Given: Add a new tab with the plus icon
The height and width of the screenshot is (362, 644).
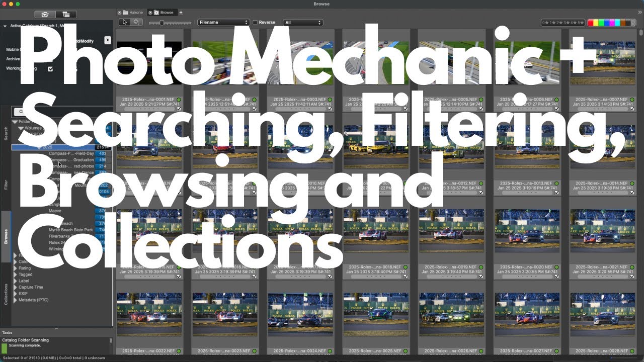Looking at the screenshot, I should (x=181, y=12).
